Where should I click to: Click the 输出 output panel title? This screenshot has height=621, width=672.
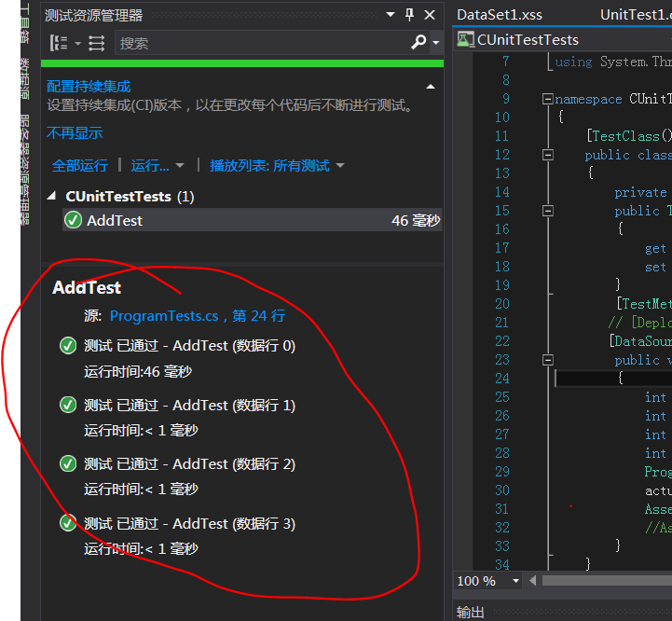coord(470,612)
